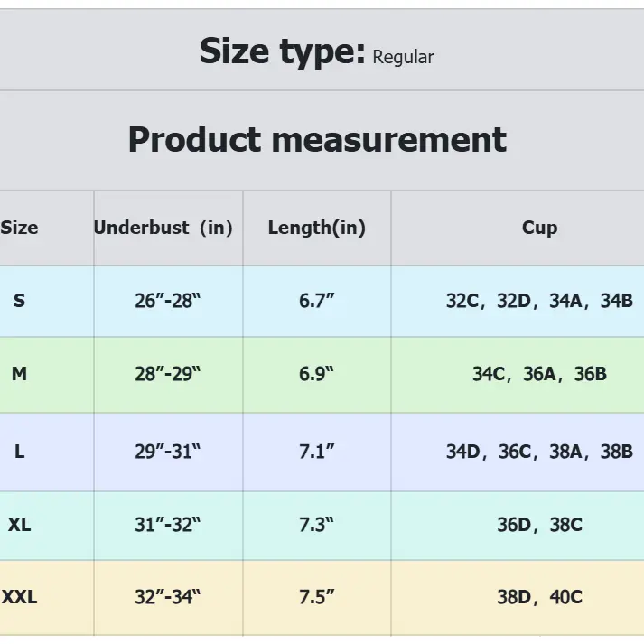
Task: Click the 36D, 38C cup cell
Action: click(539, 524)
